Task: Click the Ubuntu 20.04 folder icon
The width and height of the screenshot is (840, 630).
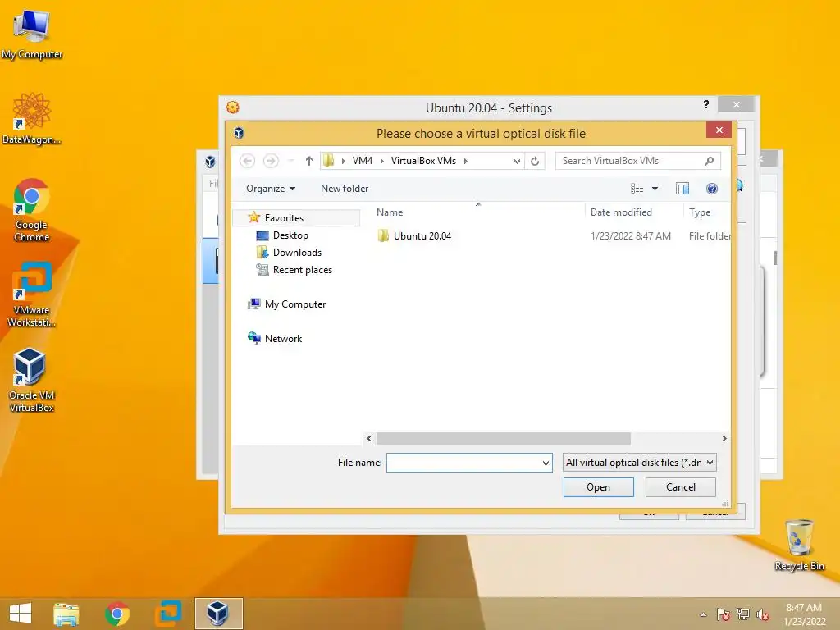Action: (x=382, y=235)
